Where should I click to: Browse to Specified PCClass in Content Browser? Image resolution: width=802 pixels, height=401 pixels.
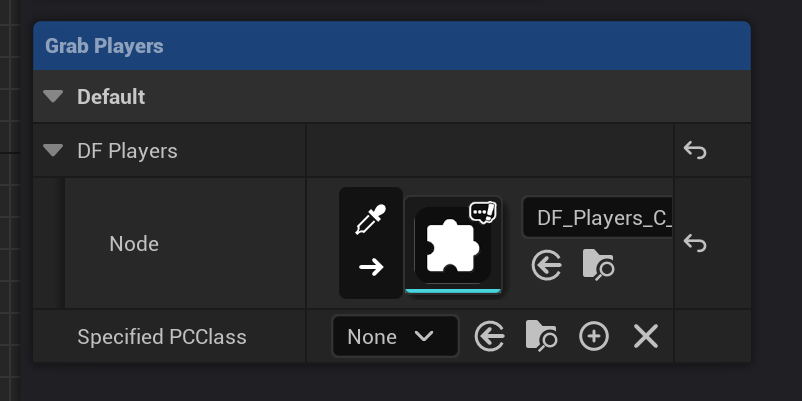click(541, 337)
